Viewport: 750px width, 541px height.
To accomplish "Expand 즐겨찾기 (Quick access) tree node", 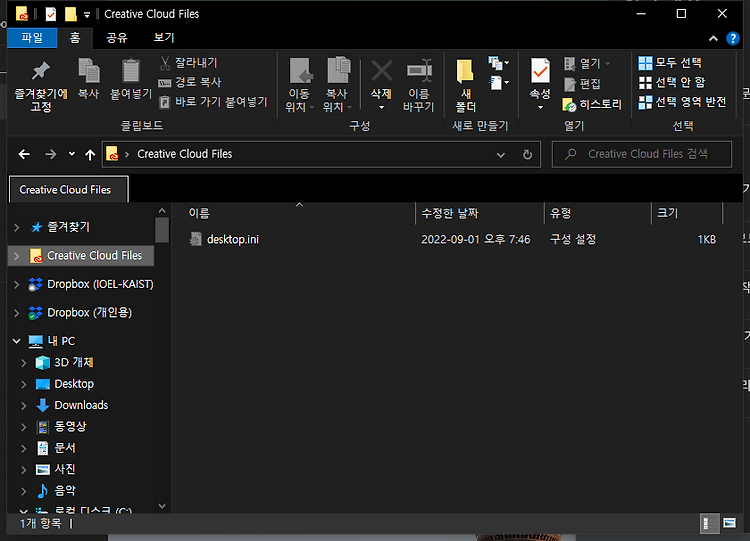I will tap(17, 227).
